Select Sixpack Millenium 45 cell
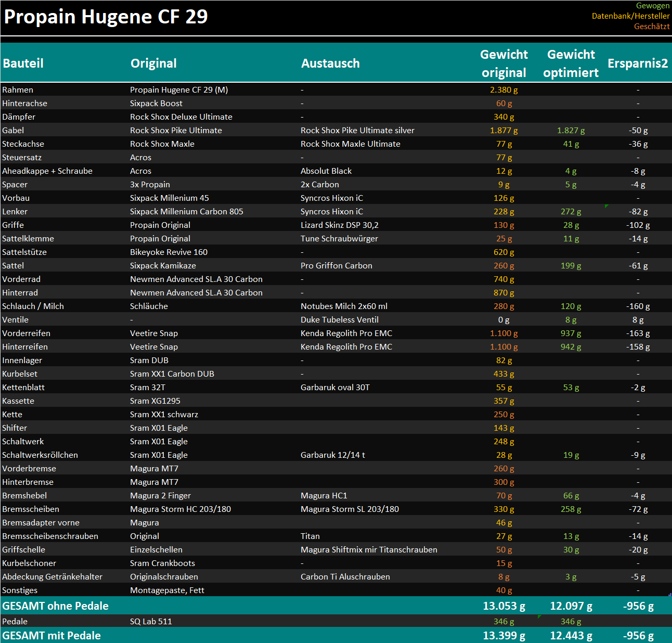 [170, 198]
